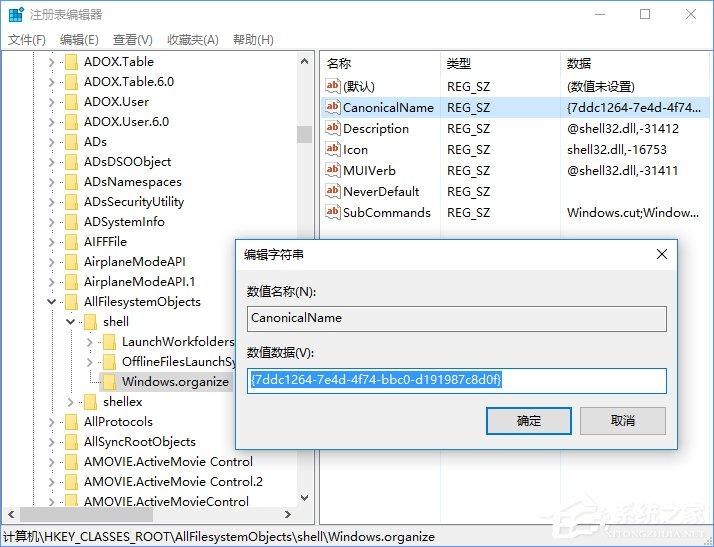Click the 名称 column header
The width and height of the screenshot is (714, 547).
340,63
